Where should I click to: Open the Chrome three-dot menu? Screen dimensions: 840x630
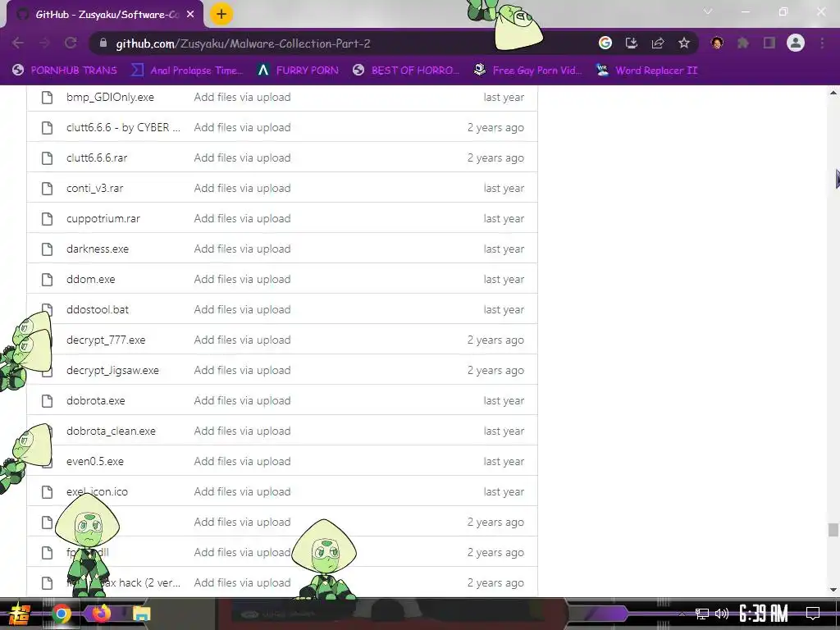point(822,43)
